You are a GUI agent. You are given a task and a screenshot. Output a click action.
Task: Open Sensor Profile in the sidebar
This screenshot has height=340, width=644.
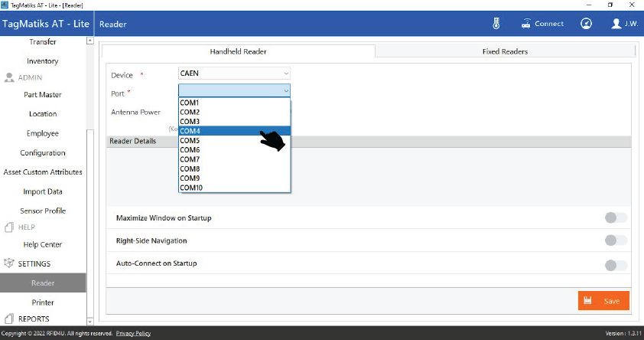(x=43, y=211)
